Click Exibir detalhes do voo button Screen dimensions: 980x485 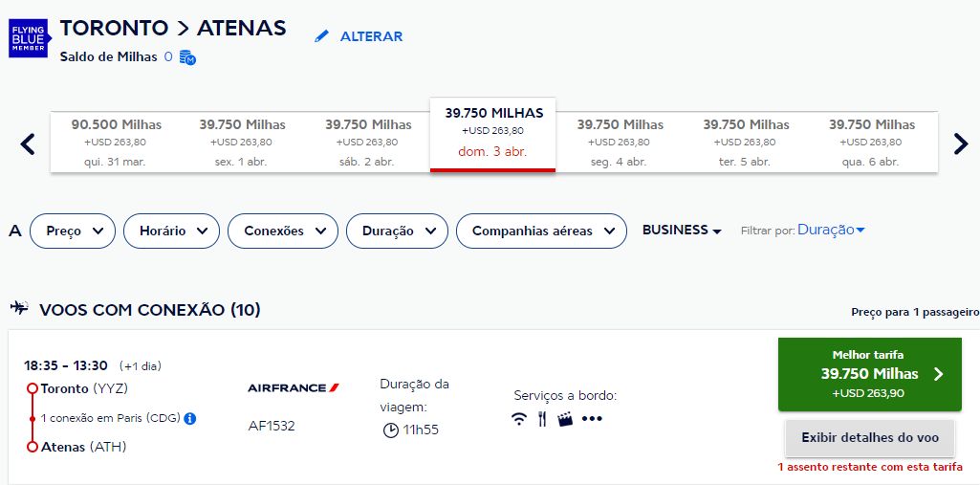pos(869,437)
